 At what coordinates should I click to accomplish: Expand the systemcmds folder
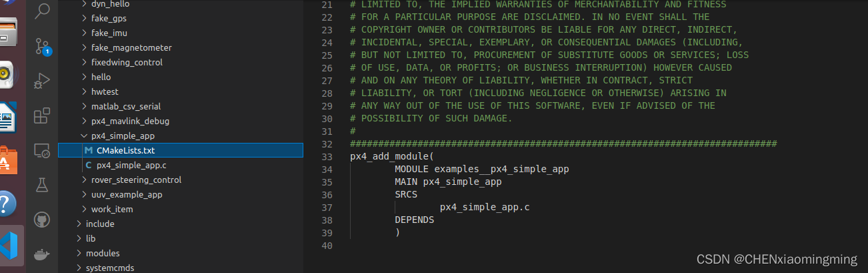tap(181, 268)
